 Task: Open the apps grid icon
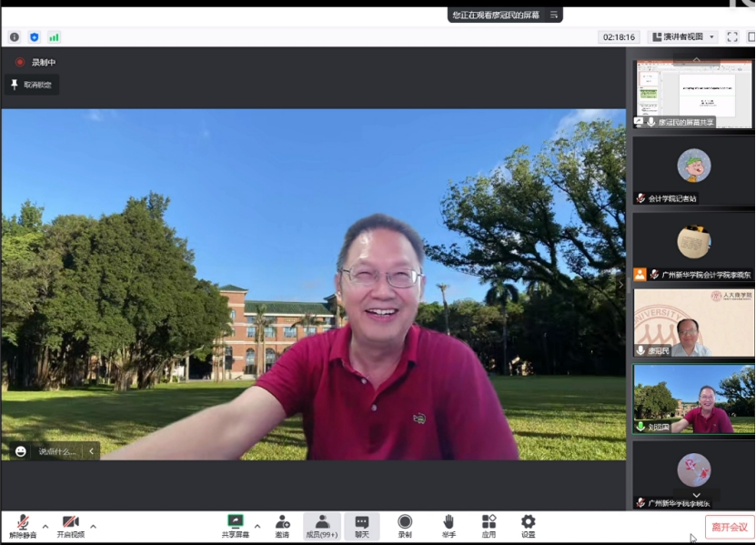[489, 522]
